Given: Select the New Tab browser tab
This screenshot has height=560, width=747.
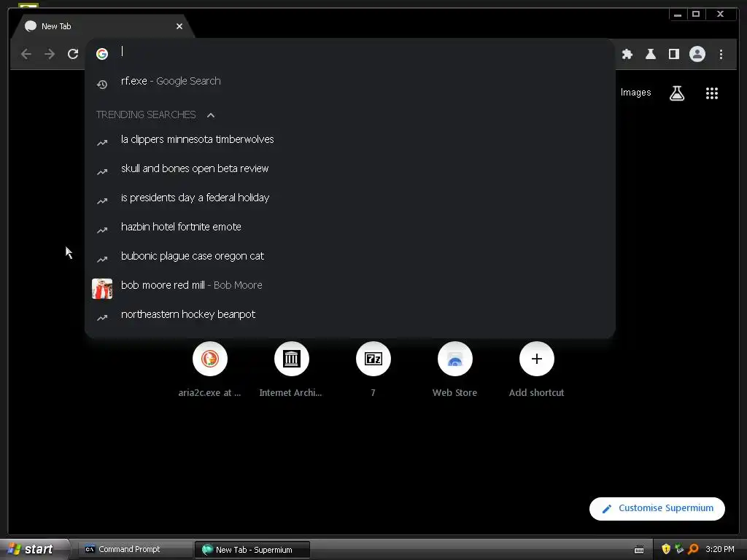Looking at the screenshot, I should click(x=102, y=26).
